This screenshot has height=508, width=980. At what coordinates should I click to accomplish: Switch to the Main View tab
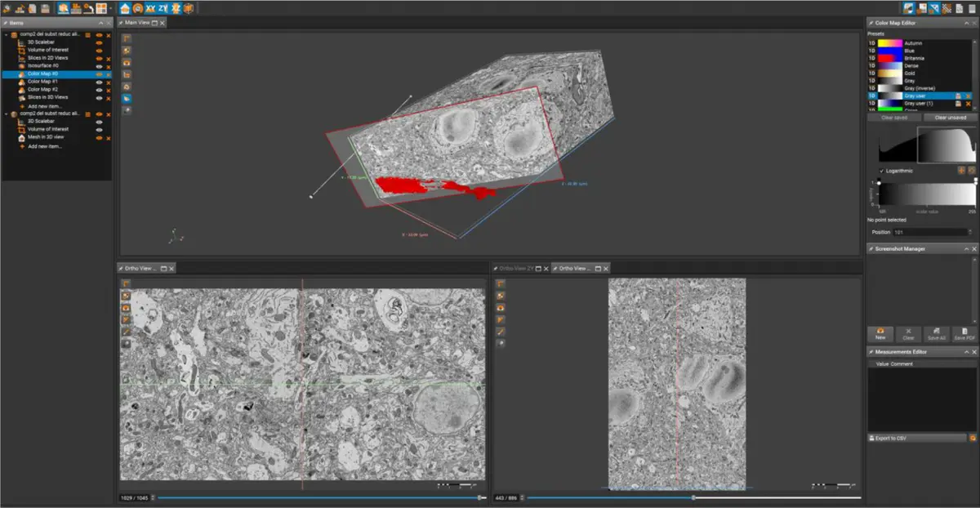coord(136,23)
